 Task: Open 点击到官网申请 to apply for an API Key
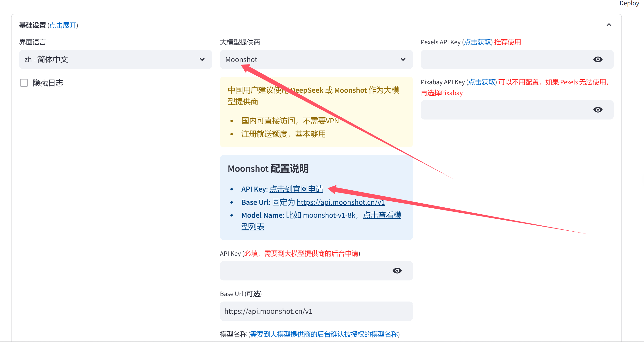coord(296,189)
